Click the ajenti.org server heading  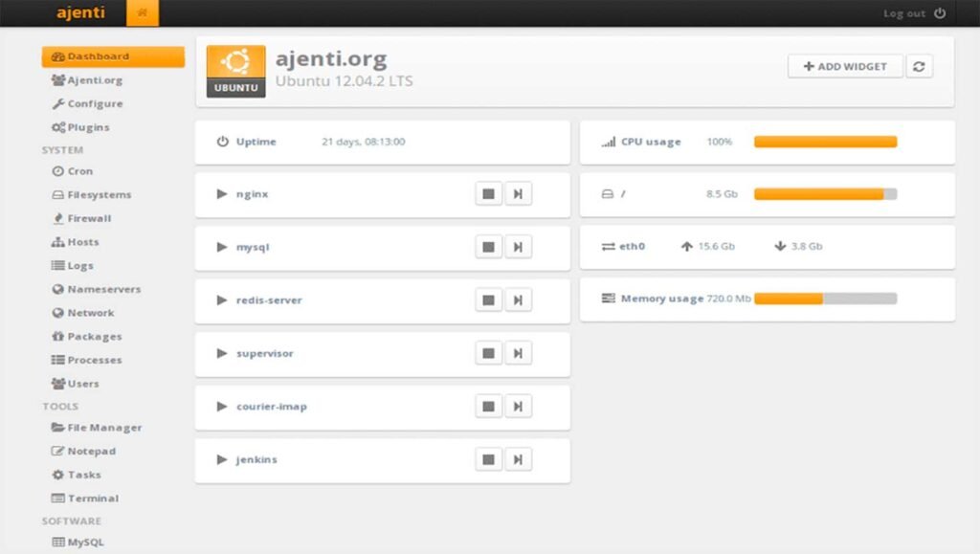coord(331,58)
